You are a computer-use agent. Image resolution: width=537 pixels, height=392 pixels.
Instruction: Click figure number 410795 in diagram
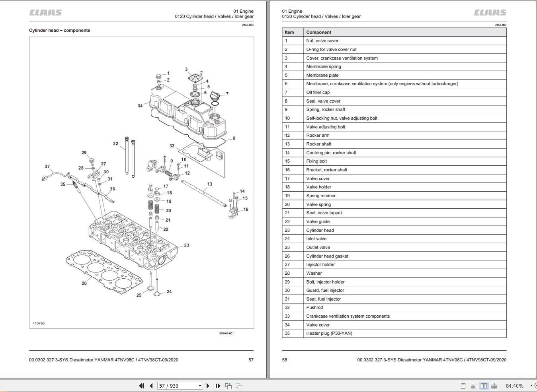pyautogui.click(x=39, y=323)
